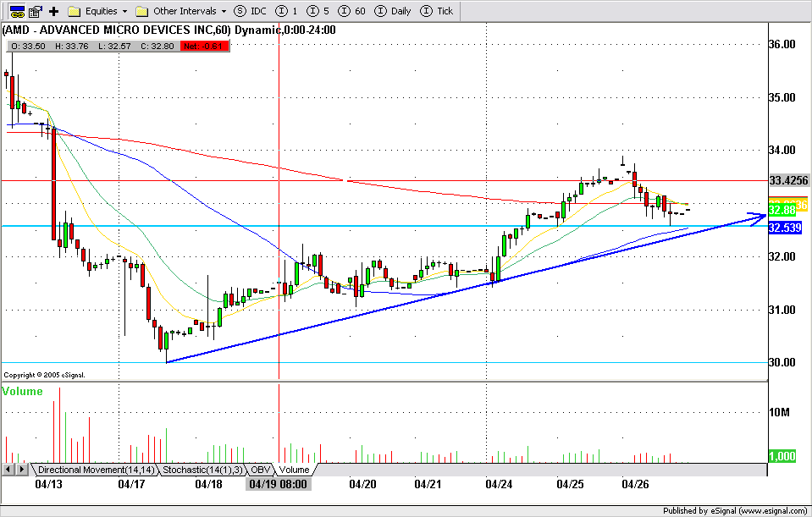The height and width of the screenshot is (517, 812).
Task: Switch to the 60-minute interval
Action: click(351, 11)
